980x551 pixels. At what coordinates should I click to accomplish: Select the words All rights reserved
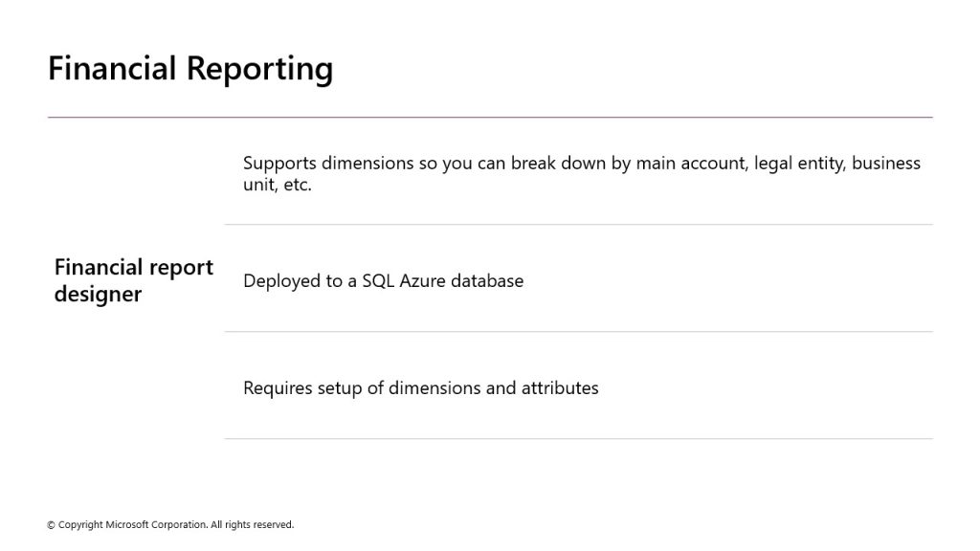(252, 525)
